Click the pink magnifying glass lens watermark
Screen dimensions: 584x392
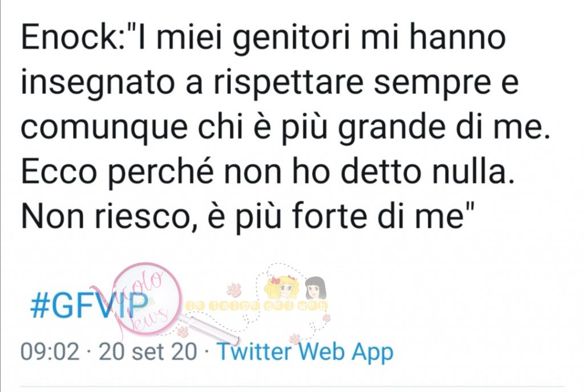(x=147, y=298)
